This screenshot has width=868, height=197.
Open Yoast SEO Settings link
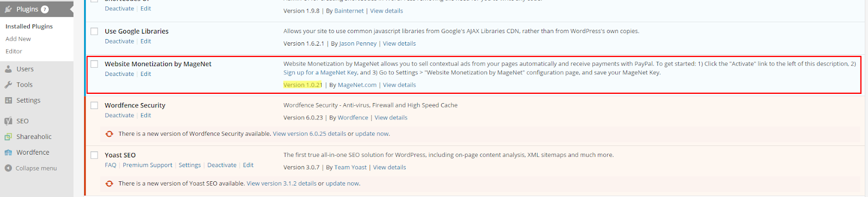point(190,165)
